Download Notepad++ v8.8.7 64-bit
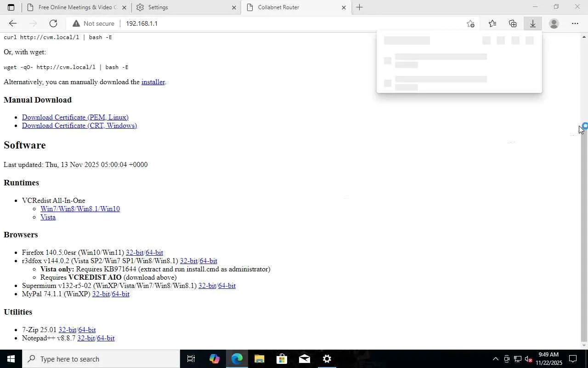The height and width of the screenshot is (368, 588). pyautogui.click(x=106, y=338)
